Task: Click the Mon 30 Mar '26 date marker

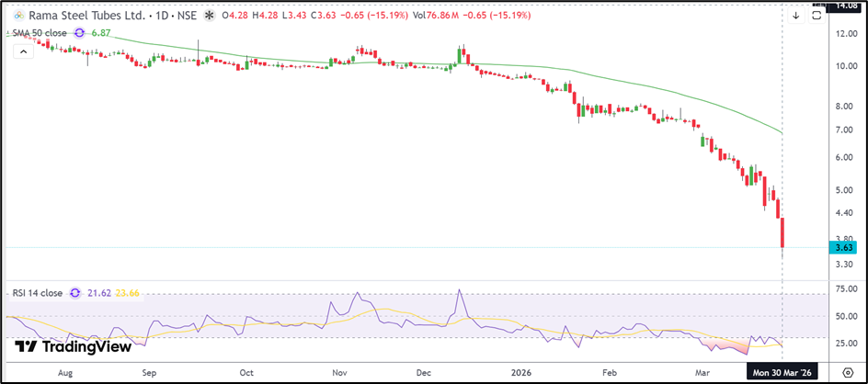Action: 781,373
